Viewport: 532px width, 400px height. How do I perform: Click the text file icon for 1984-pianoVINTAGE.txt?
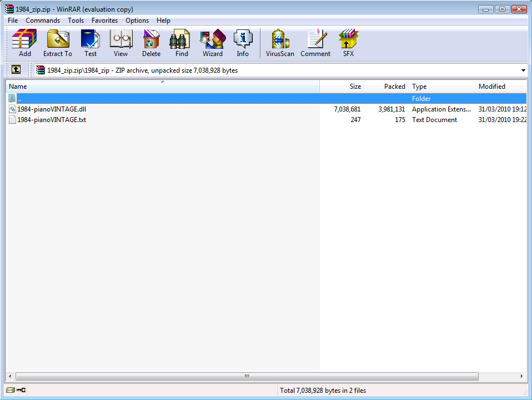(13, 120)
